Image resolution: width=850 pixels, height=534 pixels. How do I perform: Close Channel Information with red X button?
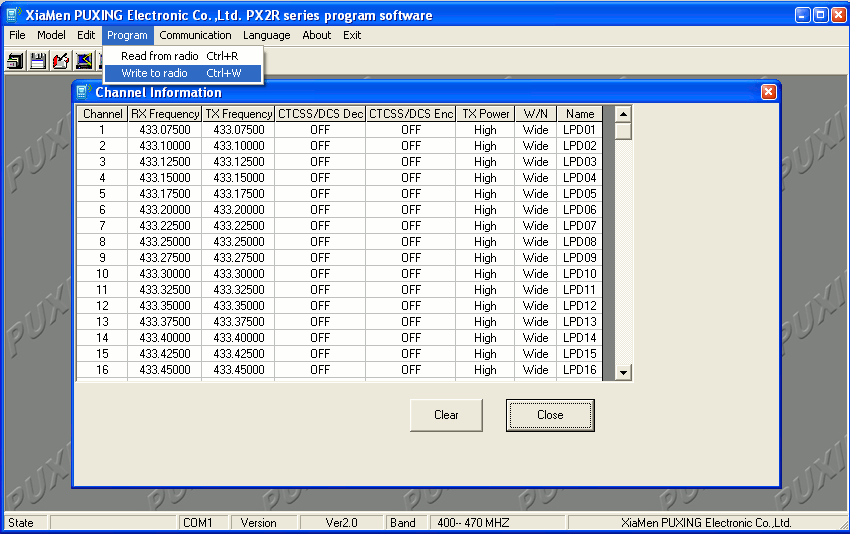point(768,92)
